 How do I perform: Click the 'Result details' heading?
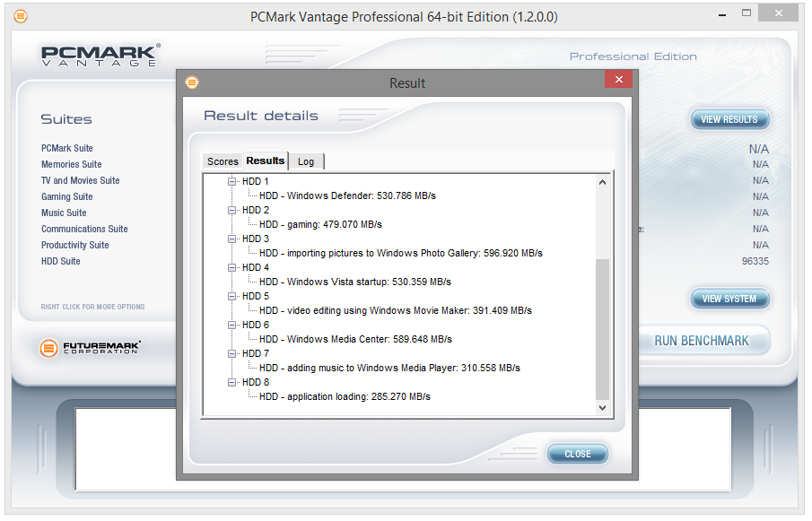click(x=261, y=116)
